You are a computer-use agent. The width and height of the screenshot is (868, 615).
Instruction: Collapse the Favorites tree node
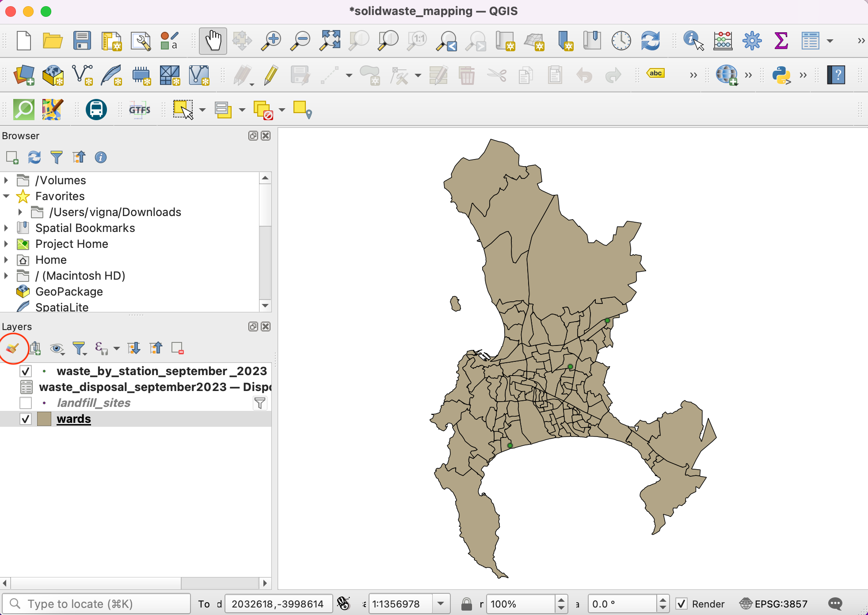point(6,196)
